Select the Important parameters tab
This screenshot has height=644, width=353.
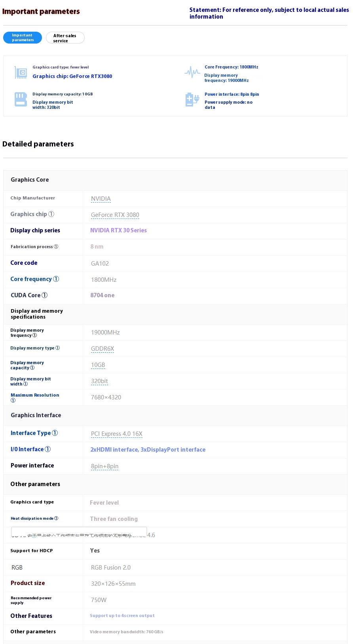23,38
